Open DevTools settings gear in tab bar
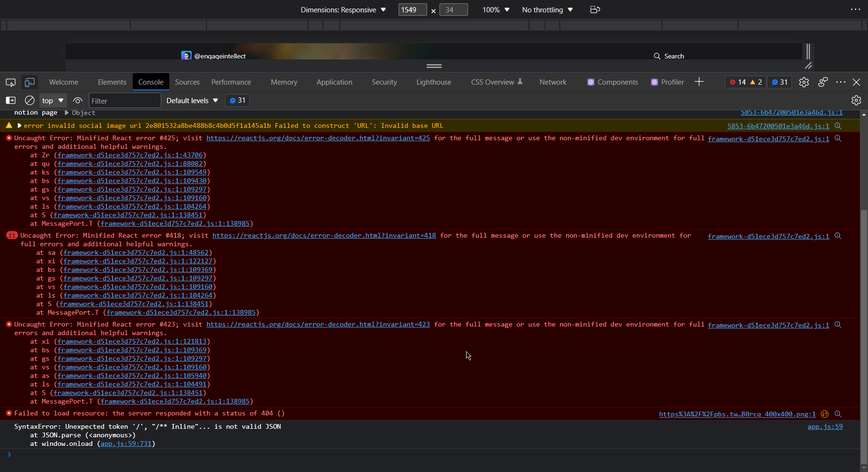This screenshot has width=868, height=472. 804,82
